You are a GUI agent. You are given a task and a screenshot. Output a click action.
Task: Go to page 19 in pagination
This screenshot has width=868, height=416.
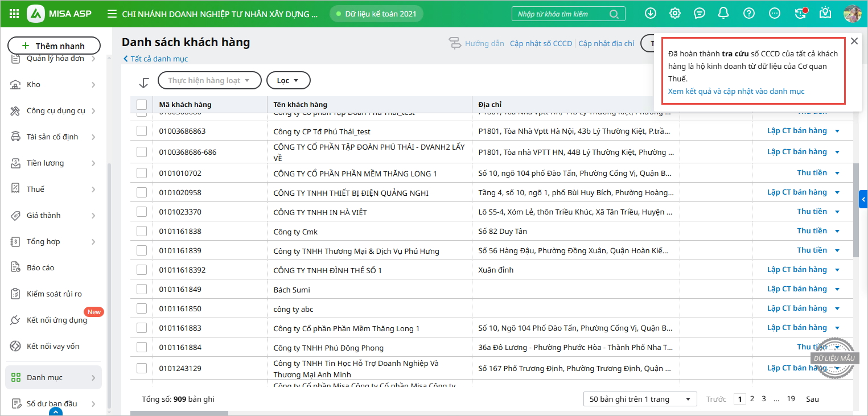tap(791, 399)
